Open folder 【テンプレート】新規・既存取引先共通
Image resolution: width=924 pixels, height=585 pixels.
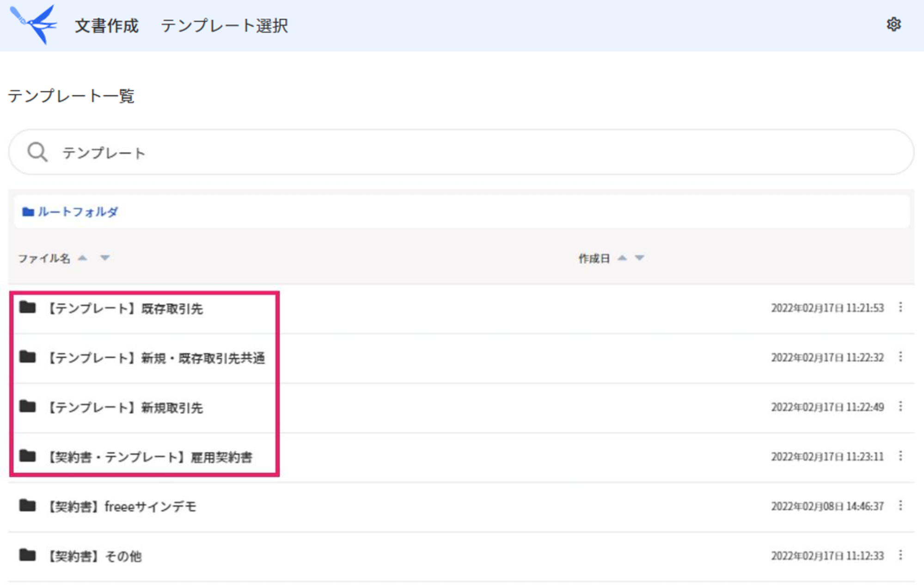click(156, 358)
